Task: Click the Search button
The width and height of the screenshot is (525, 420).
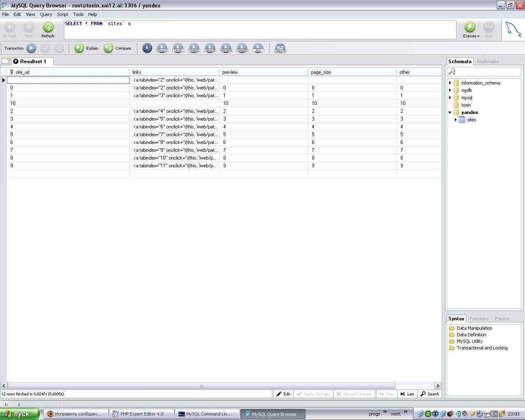Action: (430, 394)
